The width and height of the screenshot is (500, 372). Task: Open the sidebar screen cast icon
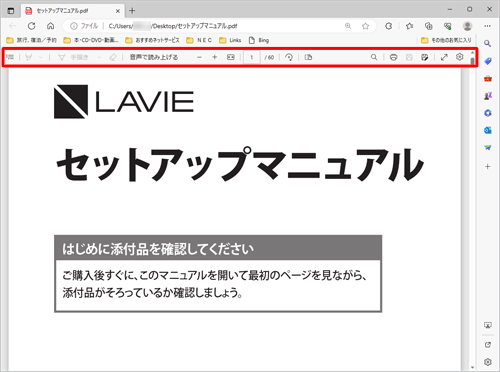coord(488,326)
